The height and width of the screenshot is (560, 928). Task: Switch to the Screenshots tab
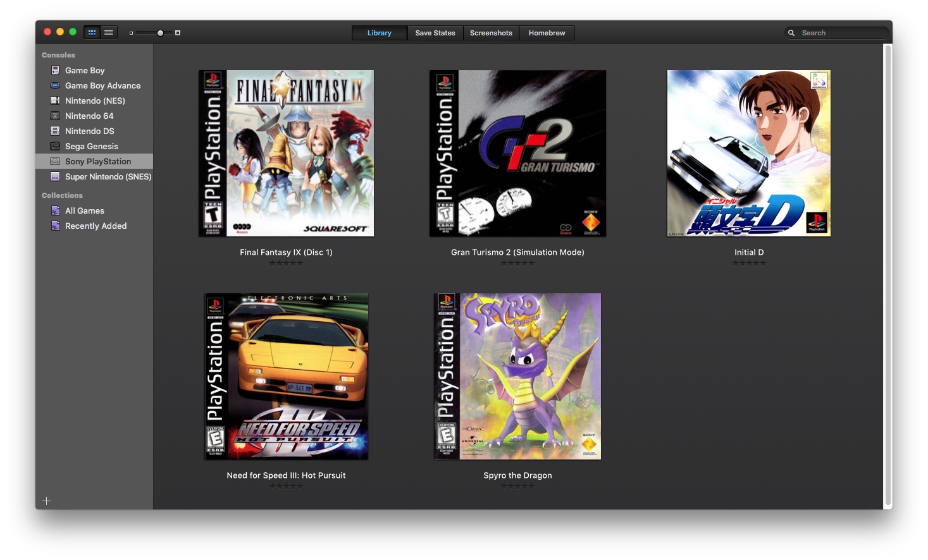[491, 33]
